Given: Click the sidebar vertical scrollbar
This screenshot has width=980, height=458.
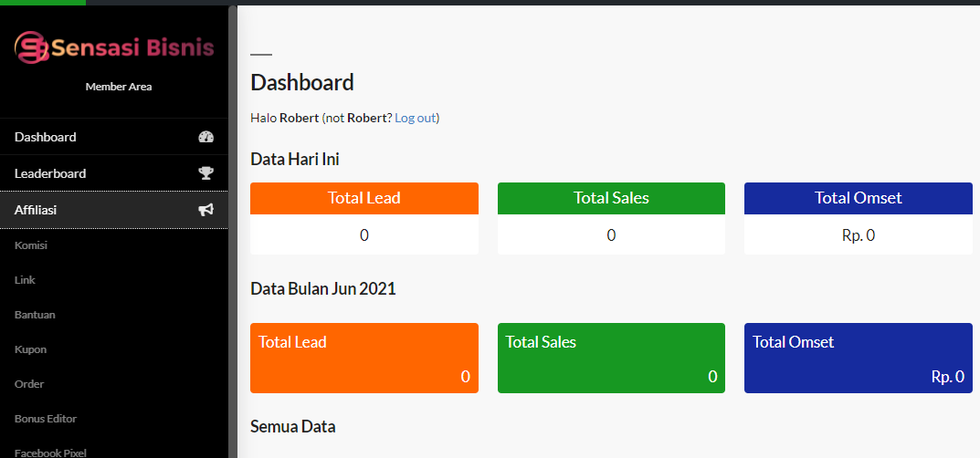Looking at the screenshot, I should click(233, 228).
